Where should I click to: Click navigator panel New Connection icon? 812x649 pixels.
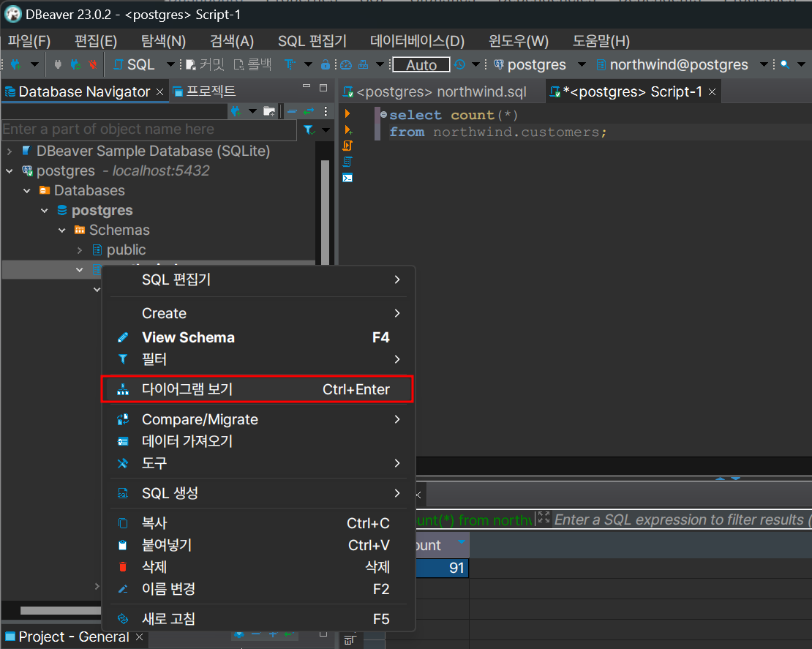pyautogui.click(x=236, y=110)
